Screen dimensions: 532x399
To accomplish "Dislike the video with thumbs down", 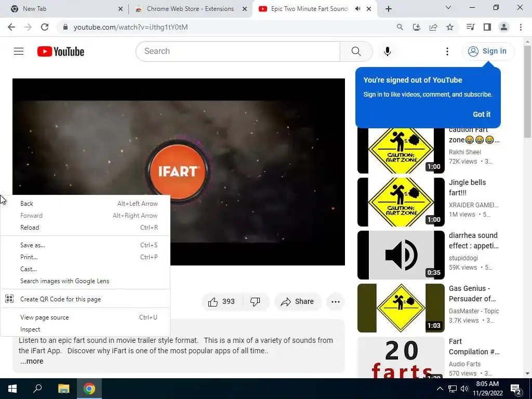I will pos(255,302).
